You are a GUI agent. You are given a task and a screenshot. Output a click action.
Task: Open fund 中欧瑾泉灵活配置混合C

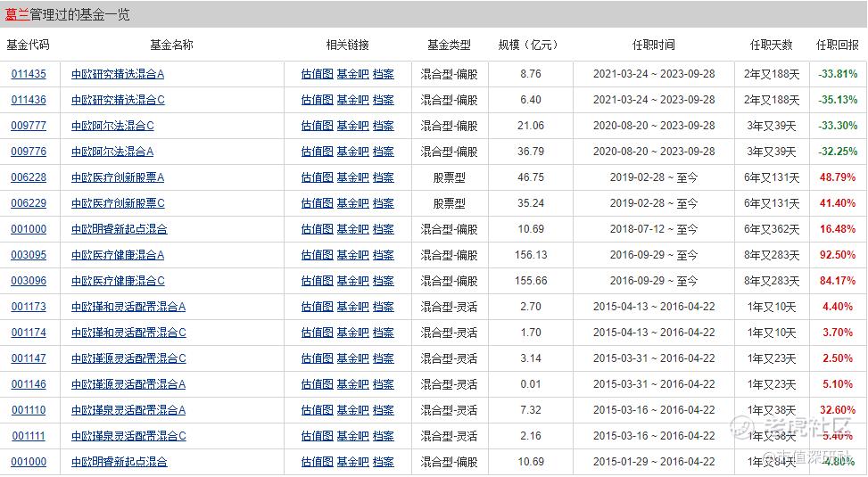click(x=129, y=435)
